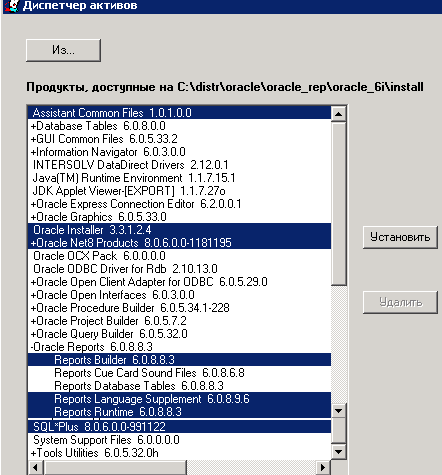This screenshot has width=442, height=475.
Task: Click the horizontal scrollbar thumb
Action: [x=115, y=467]
